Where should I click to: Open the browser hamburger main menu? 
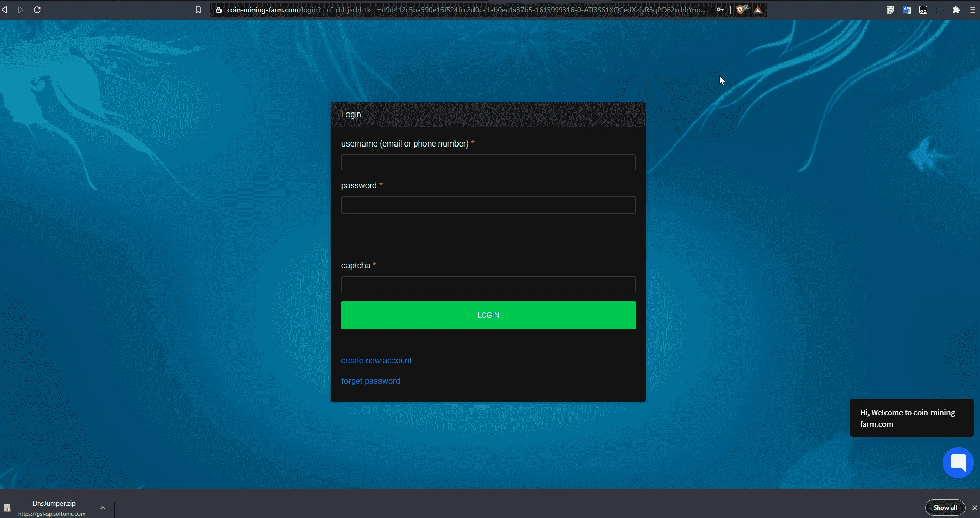973,10
